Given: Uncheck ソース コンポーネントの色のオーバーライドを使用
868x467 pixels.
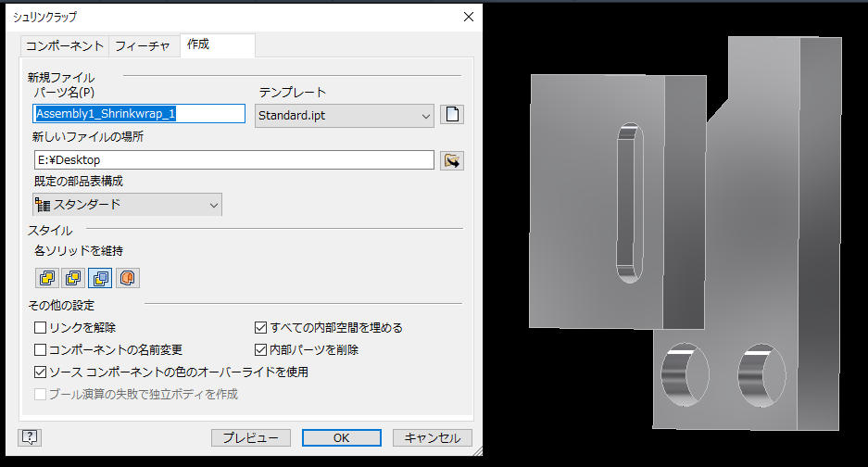Looking at the screenshot, I should pos(40,372).
